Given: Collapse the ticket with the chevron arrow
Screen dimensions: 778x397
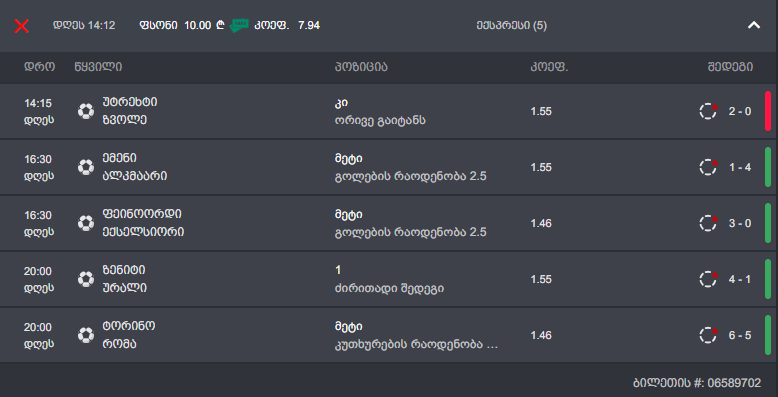Looking at the screenshot, I should pyautogui.click(x=754, y=25).
